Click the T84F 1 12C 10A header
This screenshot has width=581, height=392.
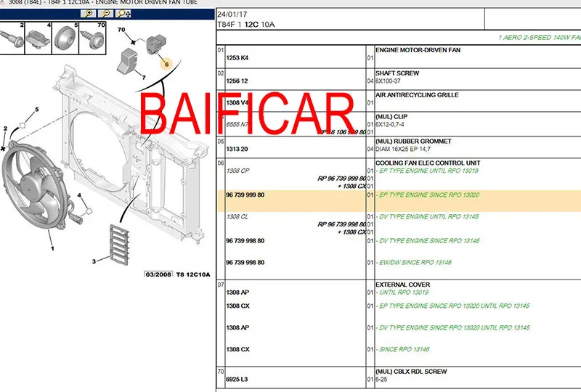tap(246, 25)
